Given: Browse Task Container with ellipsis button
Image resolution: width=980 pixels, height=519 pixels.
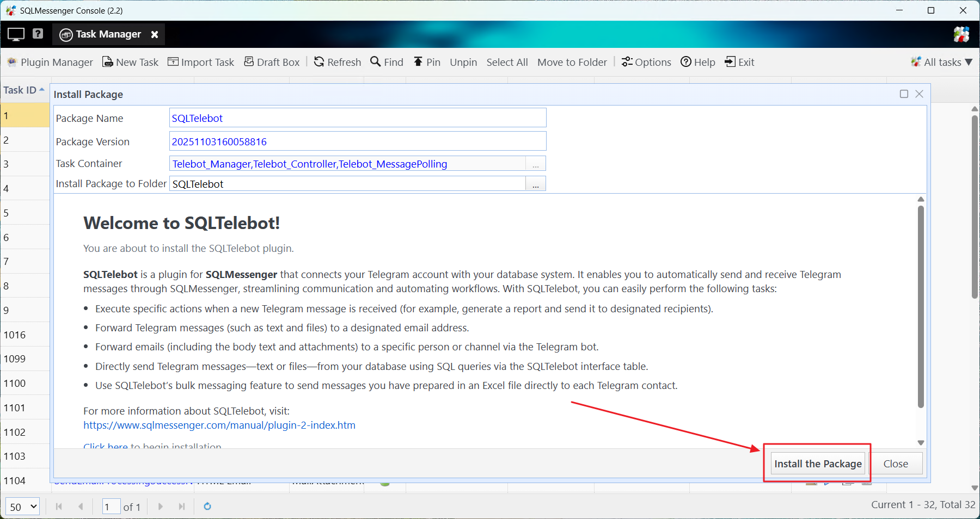Looking at the screenshot, I should pyautogui.click(x=535, y=164).
